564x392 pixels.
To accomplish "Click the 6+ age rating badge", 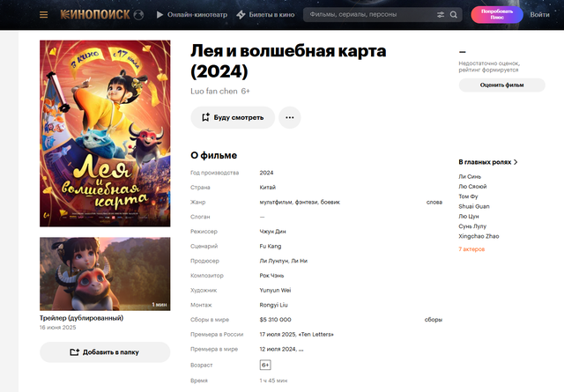I will (x=265, y=365).
